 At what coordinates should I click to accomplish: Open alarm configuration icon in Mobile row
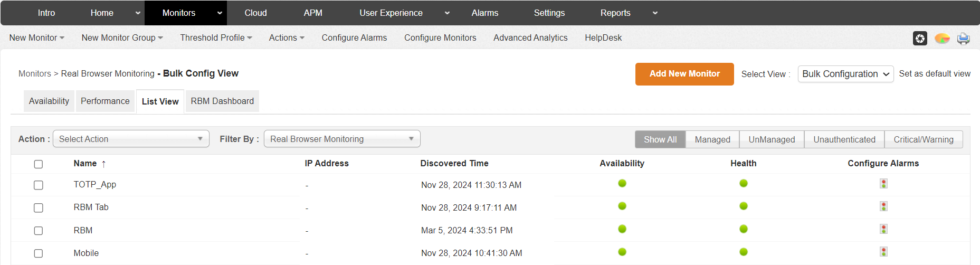(x=883, y=252)
